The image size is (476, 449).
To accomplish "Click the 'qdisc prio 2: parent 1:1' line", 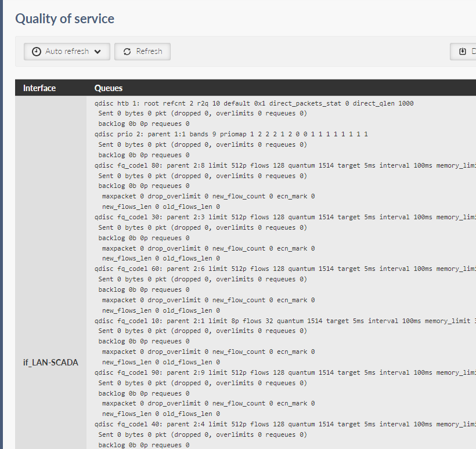I will coord(231,134).
